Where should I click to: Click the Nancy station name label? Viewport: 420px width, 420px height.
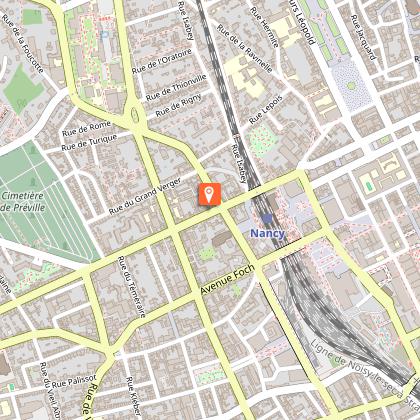tap(267, 233)
